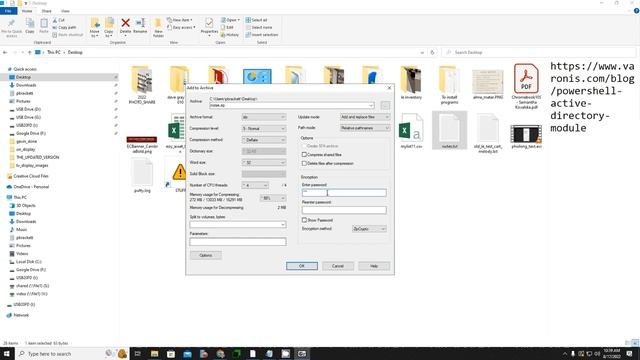Open the File ribbon tab
This screenshot has height=360, width=640.
coord(8,11)
